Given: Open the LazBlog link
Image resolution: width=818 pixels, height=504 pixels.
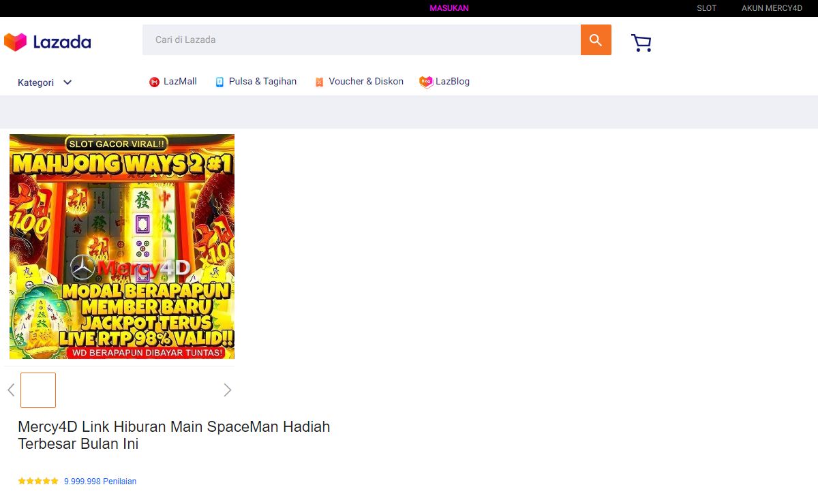Looking at the screenshot, I should click(453, 82).
